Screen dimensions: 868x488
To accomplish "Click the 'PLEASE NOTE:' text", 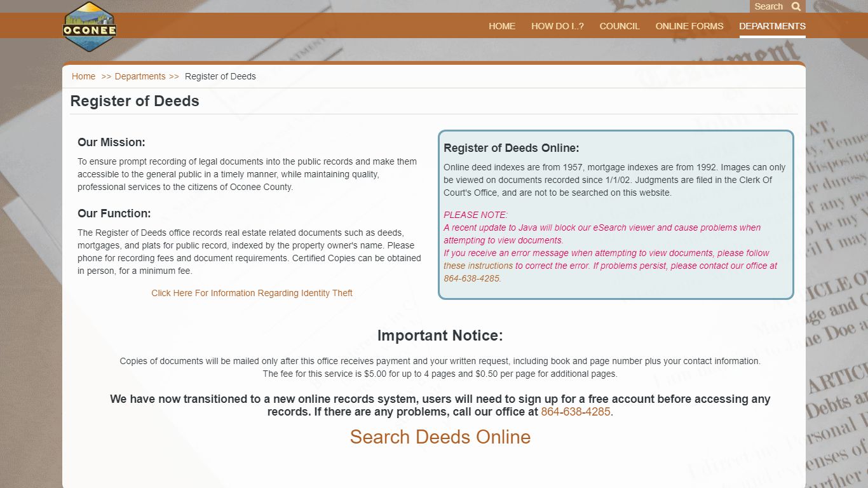I will pyautogui.click(x=476, y=215).
